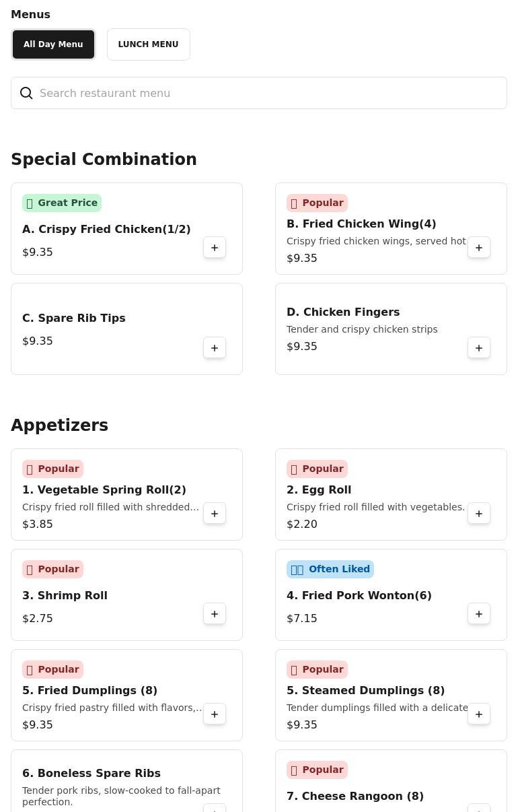Open the Shrimp Roll item title
Image resolution: width=518 pixels, height=812 pixels.
[65, 595]
